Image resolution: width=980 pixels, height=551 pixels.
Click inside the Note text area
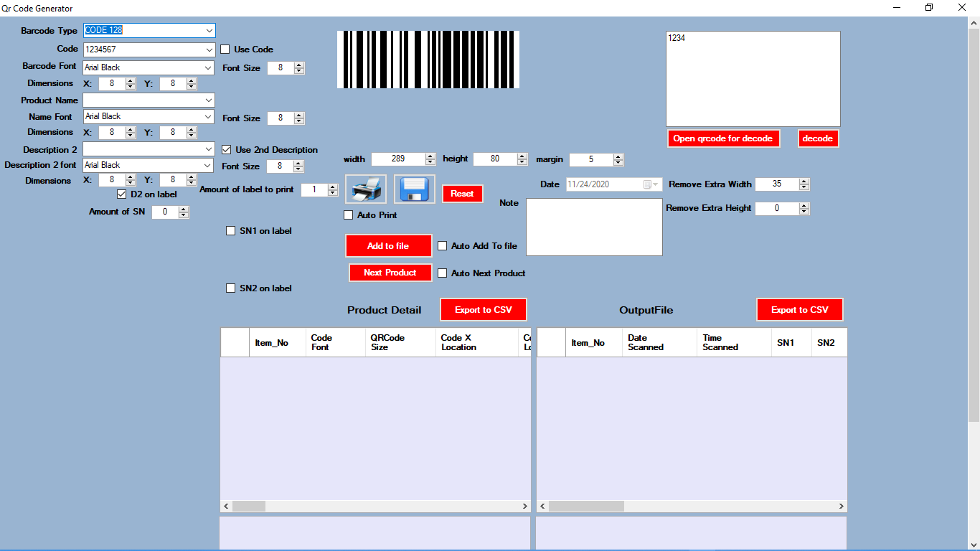(x=594, y=226)
